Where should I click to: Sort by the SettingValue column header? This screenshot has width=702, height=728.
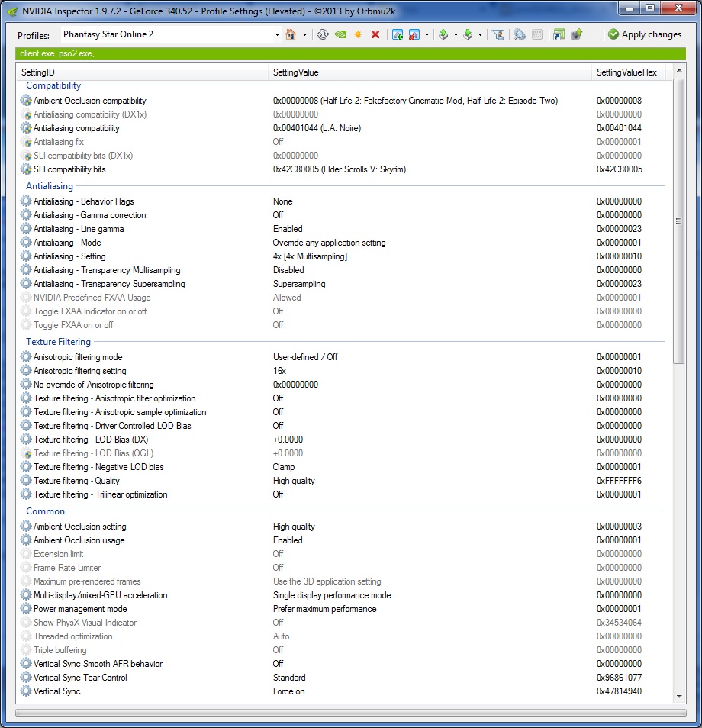coord(430,72)
